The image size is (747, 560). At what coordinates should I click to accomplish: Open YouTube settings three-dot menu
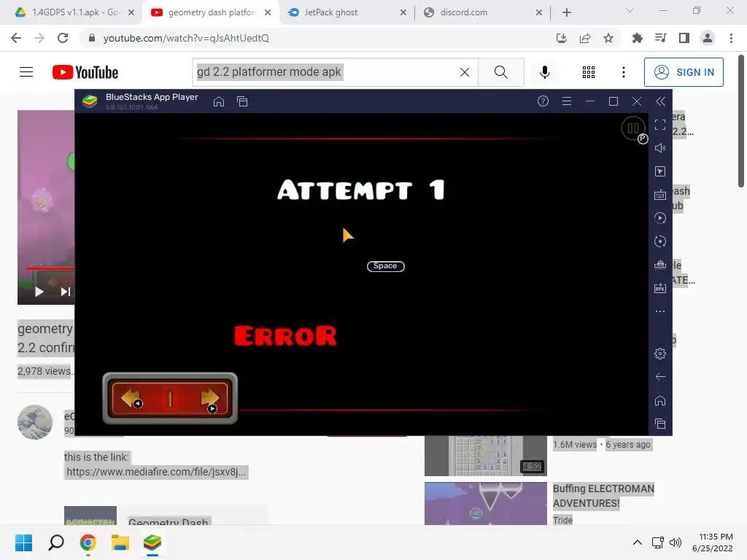[x=623, y=72]
